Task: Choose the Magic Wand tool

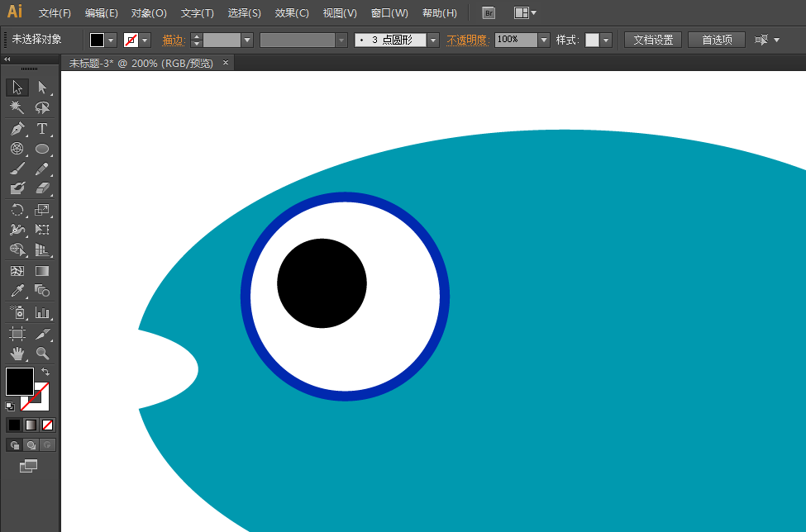Action: (x=17, y=108)
